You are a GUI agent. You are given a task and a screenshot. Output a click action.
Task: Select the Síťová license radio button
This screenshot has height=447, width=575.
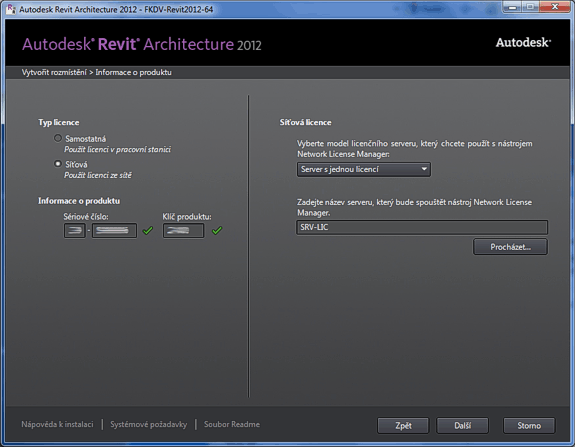click(x=58, y=164)
